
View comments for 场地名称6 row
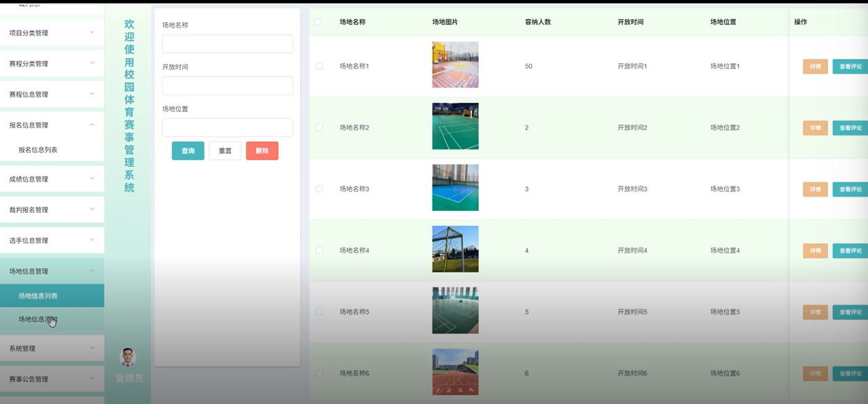click(x=850, y=373)
